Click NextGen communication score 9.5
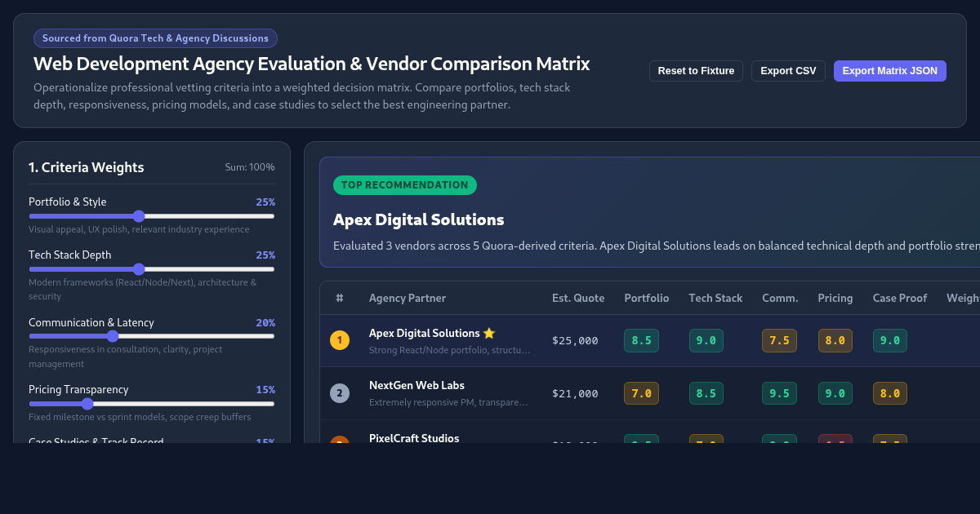Screen dimensions: 980x514 point(779,393)
